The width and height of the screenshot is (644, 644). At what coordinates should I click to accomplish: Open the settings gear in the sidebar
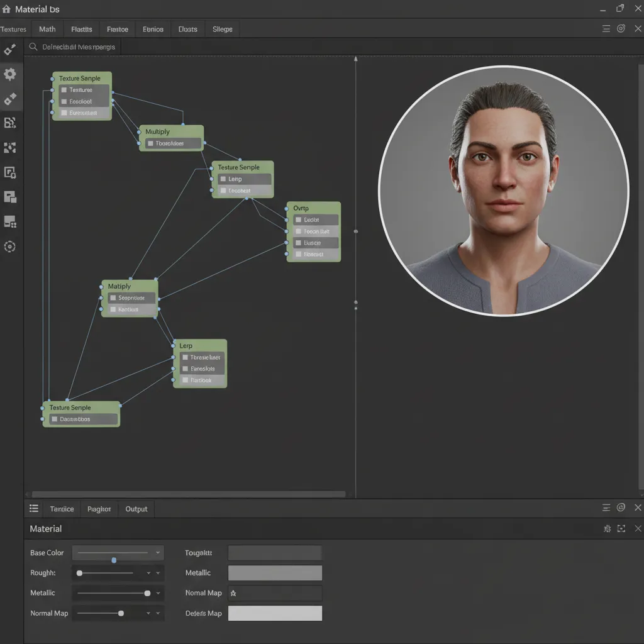click(x=9, y=74)
